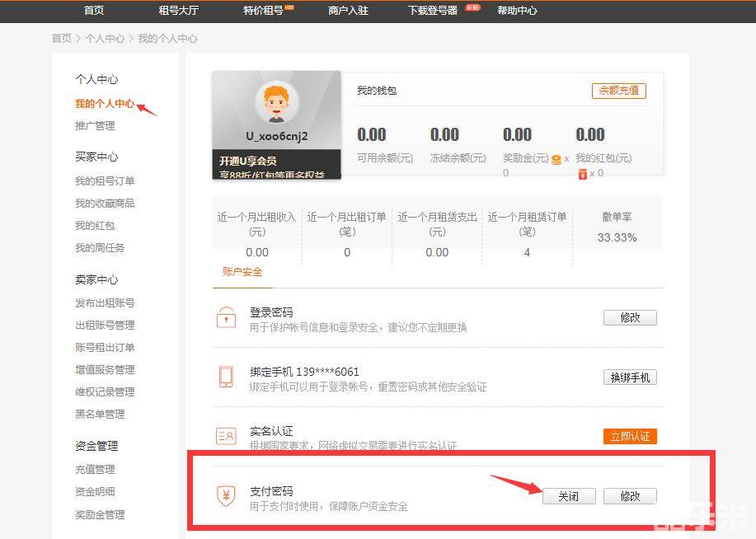Open 我的租号订单 in the sidebar
Screen dimensions: 756x539
coord(105,181)
